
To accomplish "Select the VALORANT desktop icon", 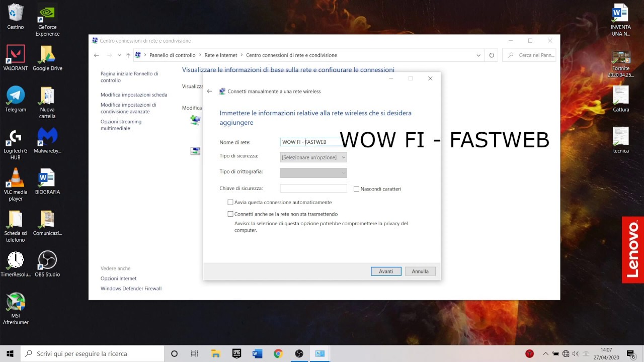I will [15, 58].
